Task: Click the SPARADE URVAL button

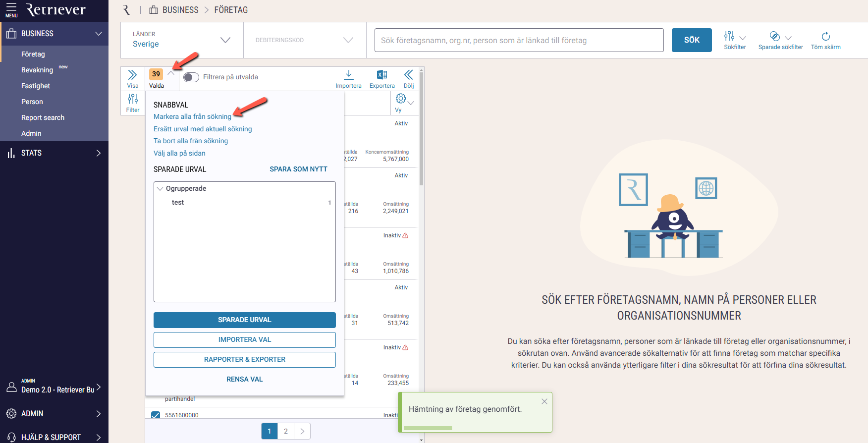Action: 245,320
